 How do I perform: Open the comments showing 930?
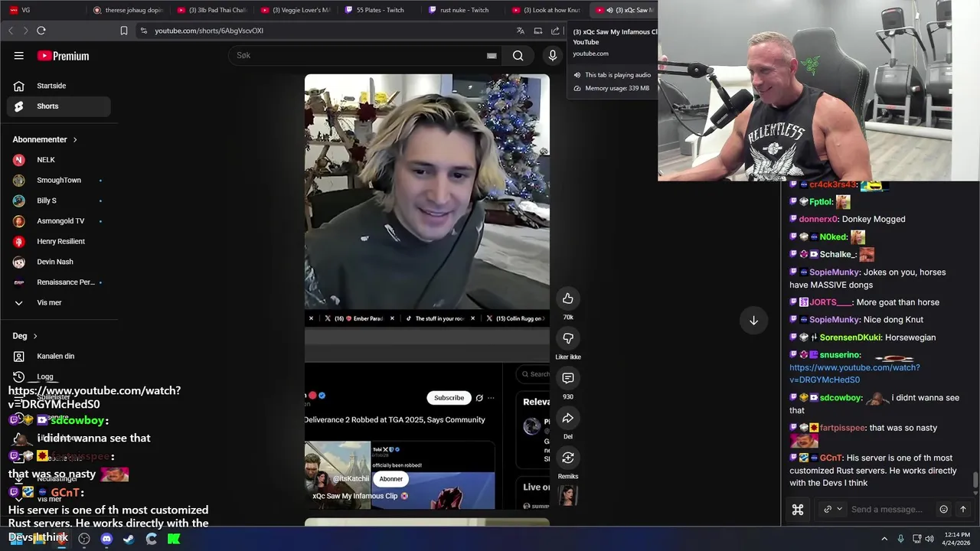(x=568, y=378)
